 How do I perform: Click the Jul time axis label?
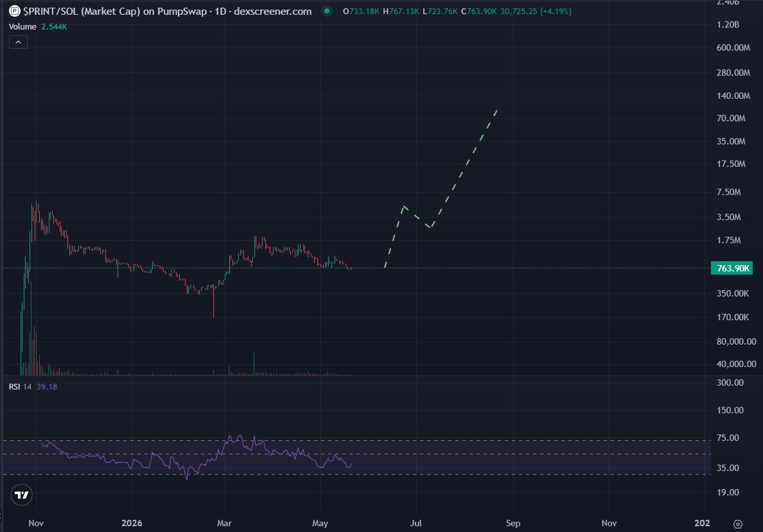click(x=416, y=523)
